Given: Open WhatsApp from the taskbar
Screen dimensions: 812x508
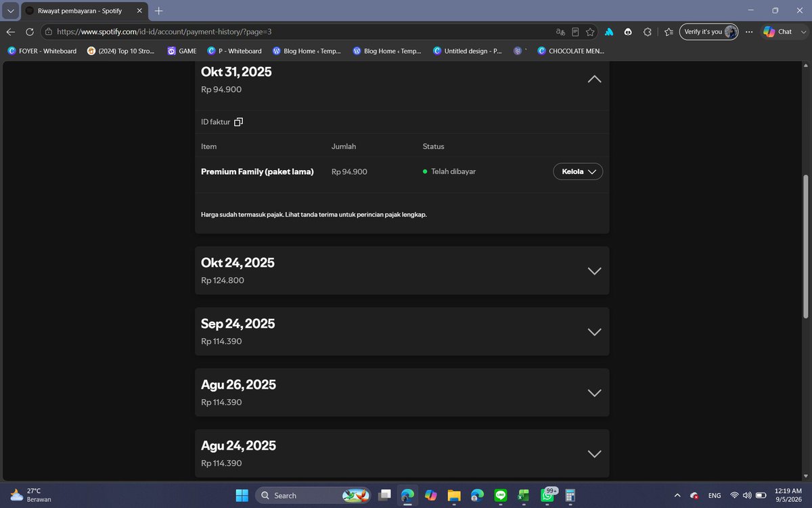Looking at the screenshot, I should tap(547, 495).
